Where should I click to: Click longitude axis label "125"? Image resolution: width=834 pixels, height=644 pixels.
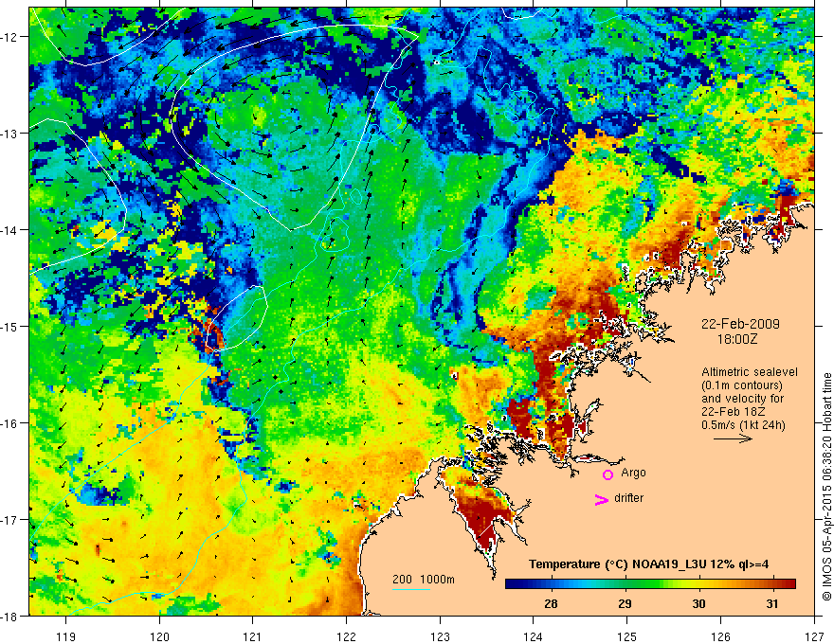tap(627, 636)
